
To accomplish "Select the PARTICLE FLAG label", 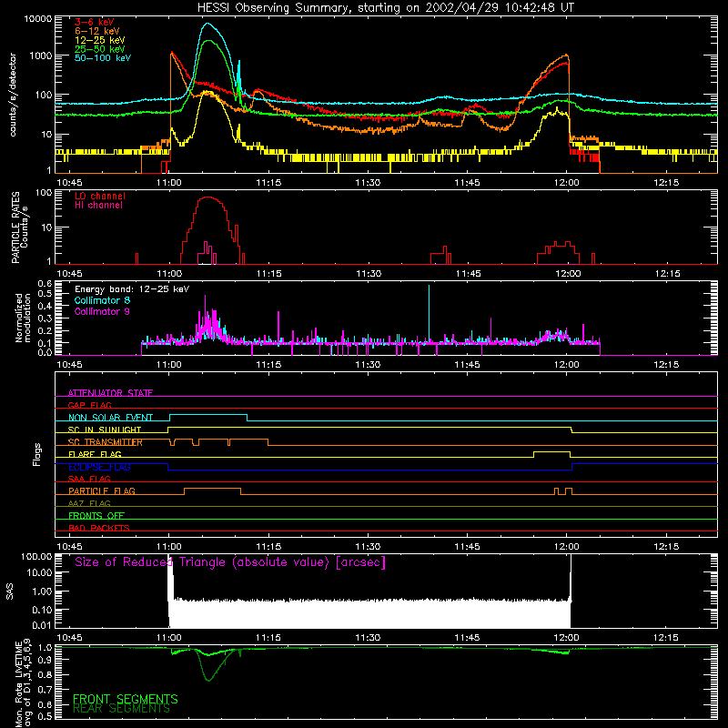I will 102,490.
